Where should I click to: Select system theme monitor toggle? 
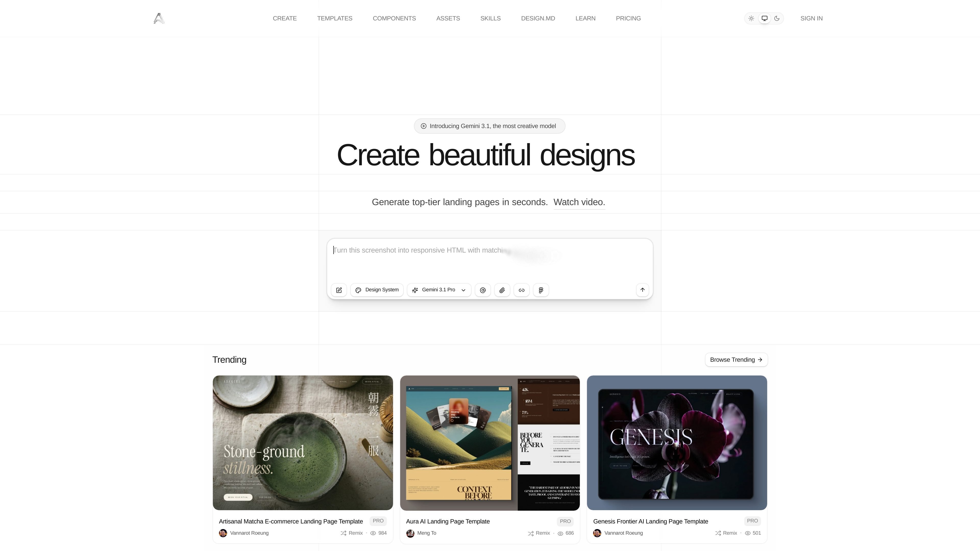click(x=764, y=18)
